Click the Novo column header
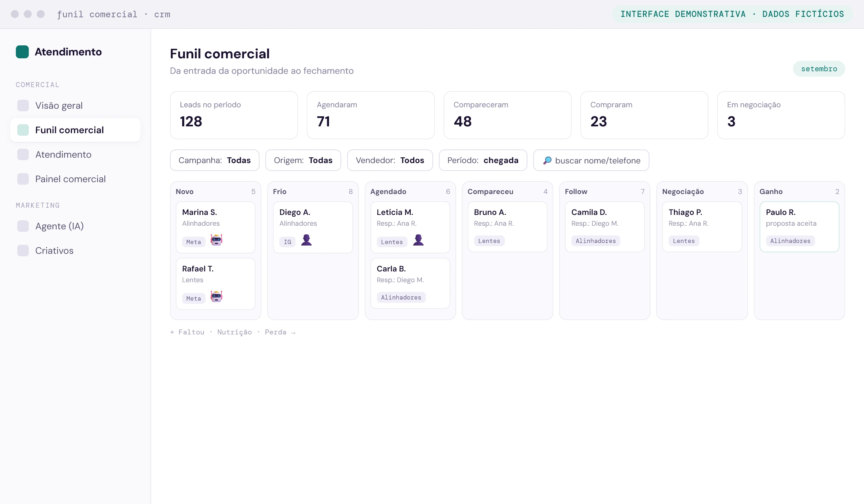Image resolution: width=864 pixels, height=504 pixels. (215, 192)
